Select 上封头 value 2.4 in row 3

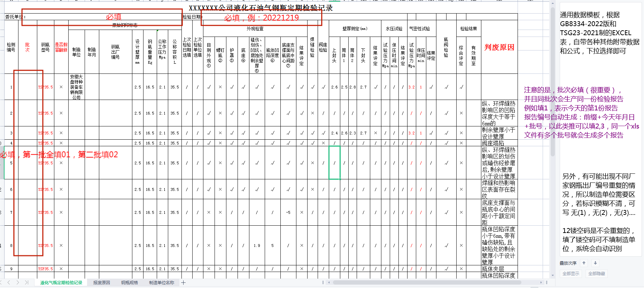tap(334, 133)
